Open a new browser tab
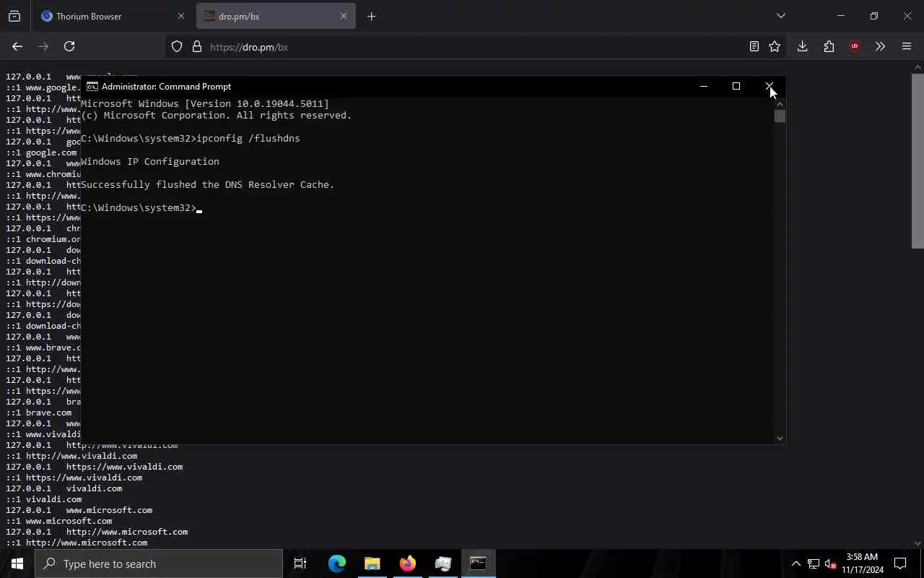The image size is (924, 578). tap(371, 16)
